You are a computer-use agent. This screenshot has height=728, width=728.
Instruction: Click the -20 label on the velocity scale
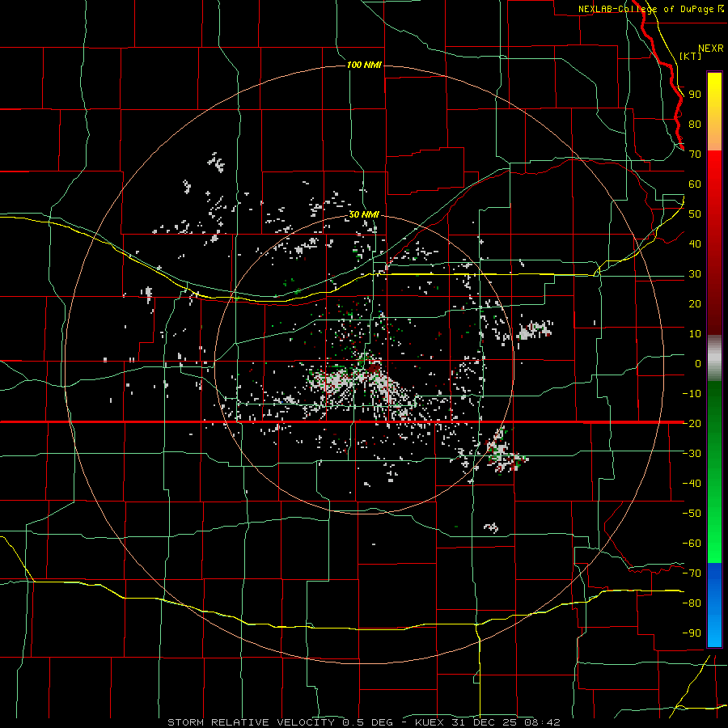692,423
